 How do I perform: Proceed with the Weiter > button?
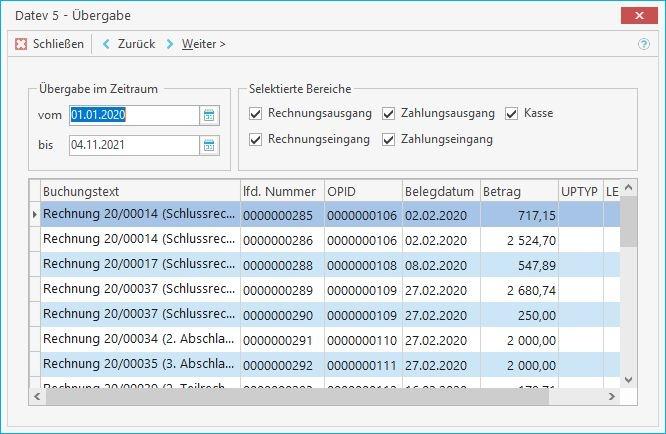[x=197, y=44]
